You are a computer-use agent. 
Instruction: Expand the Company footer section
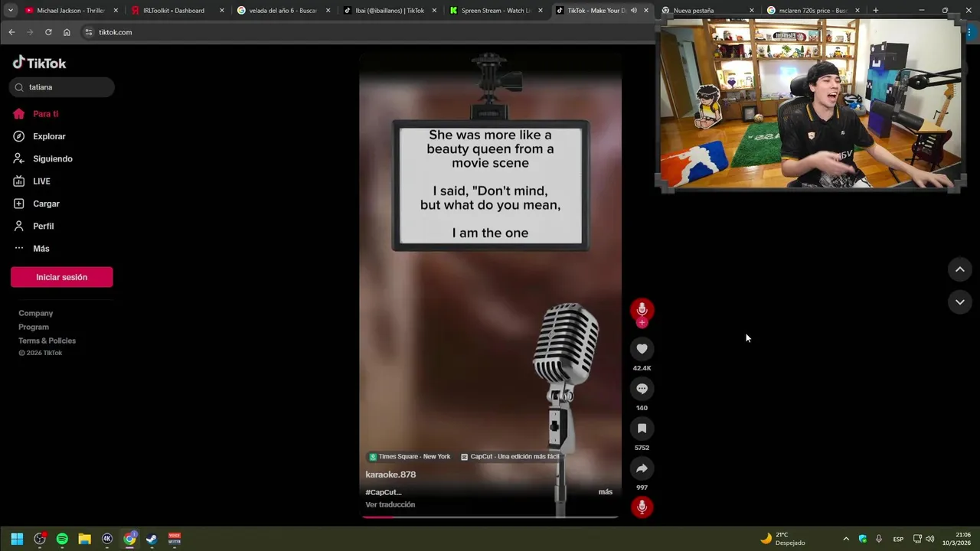point(36,313)
